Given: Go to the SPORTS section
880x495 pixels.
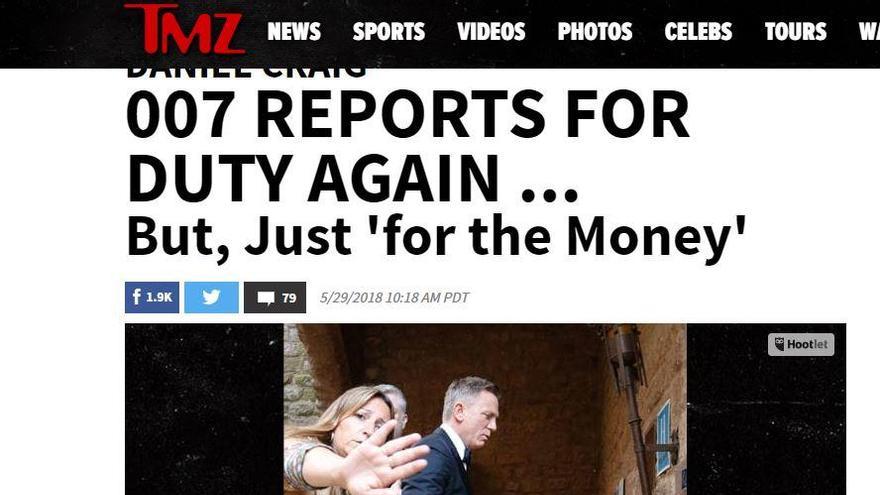Looking at the screenshot, I should click(388, 31).
